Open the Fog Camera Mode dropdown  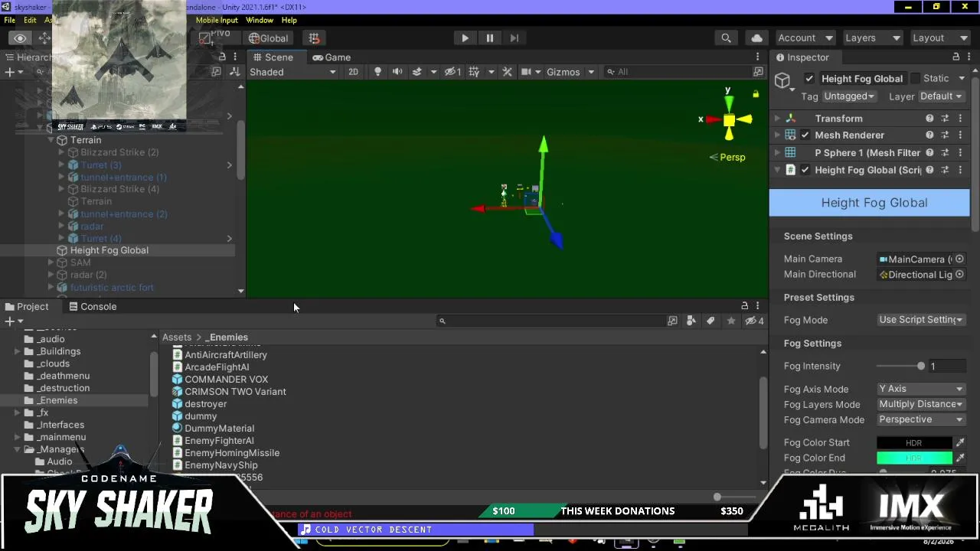pos(921,419)
